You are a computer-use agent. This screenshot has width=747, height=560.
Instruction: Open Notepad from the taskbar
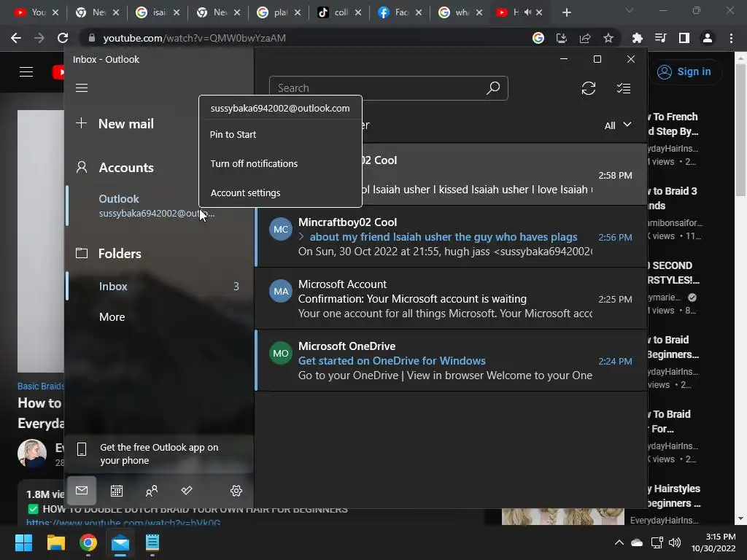coord(152,542)
